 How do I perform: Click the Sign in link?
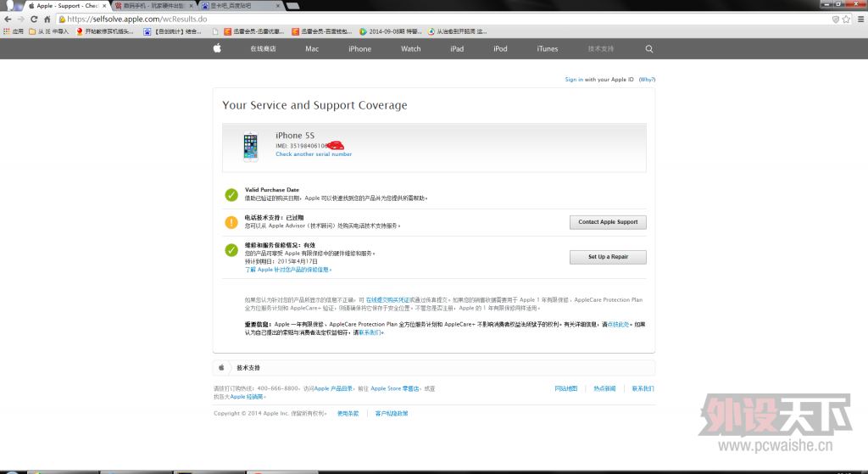(x=574, y=79)
